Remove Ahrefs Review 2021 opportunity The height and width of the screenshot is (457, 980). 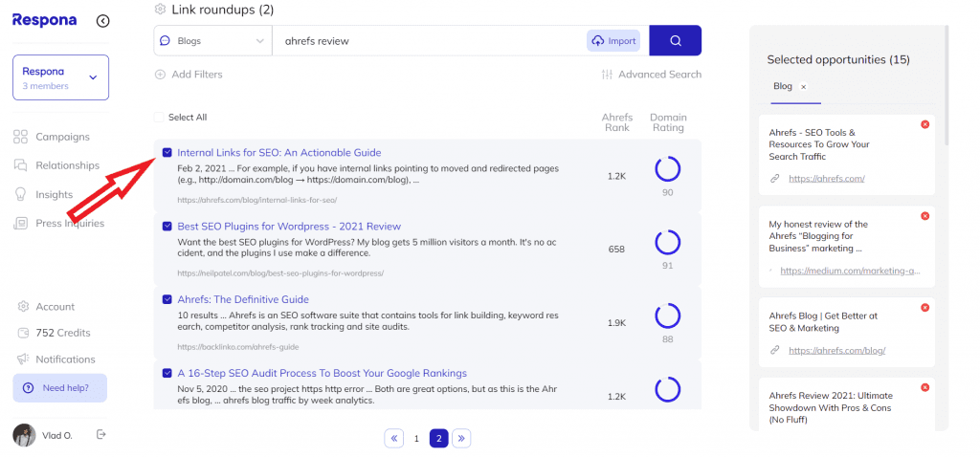(x=925, y=388)
